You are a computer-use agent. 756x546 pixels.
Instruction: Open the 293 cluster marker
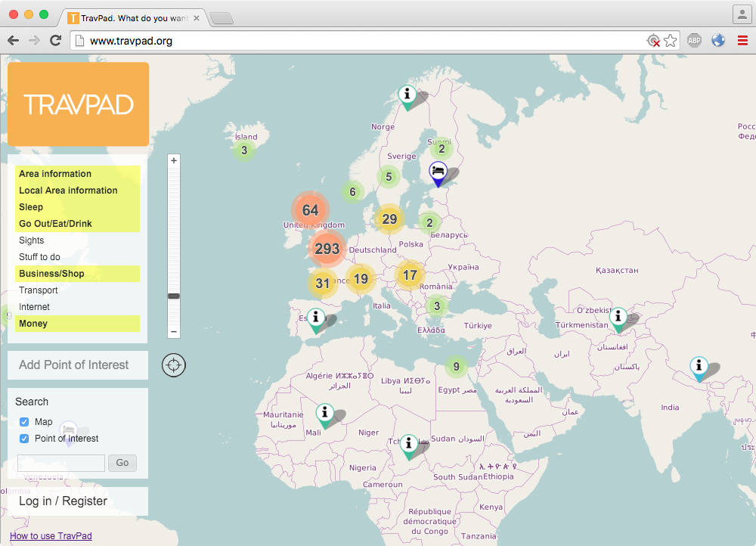(327, 249)
